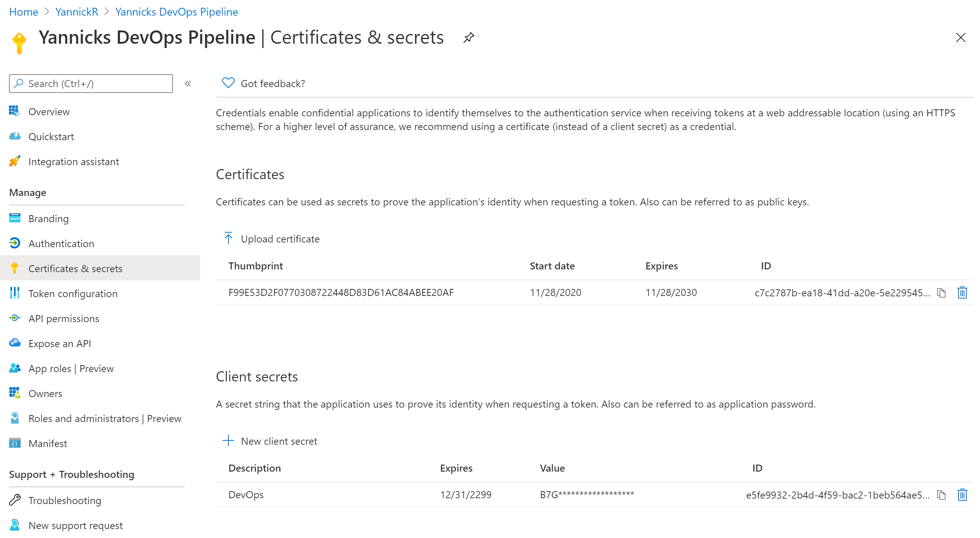Image resolution: width=980 pixels, height=538 pixels.
Task: Collapse the left navigation menu
Action: click(x=188, y=84)
